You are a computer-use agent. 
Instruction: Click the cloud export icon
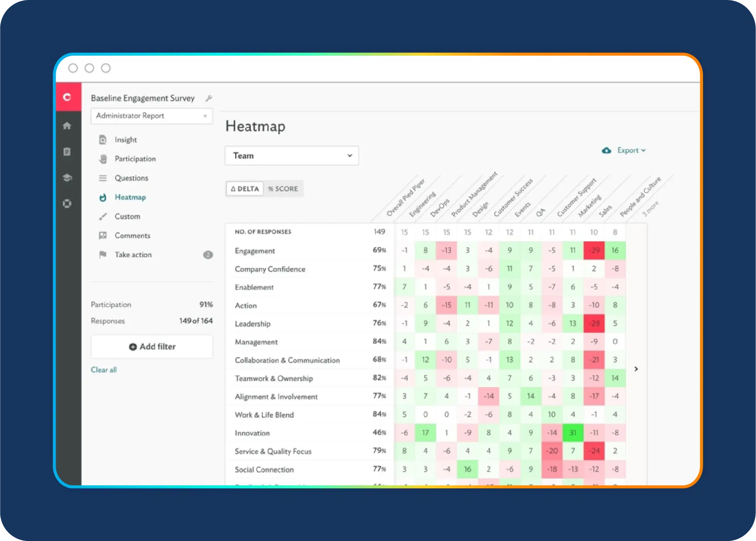tap(606, 150)
